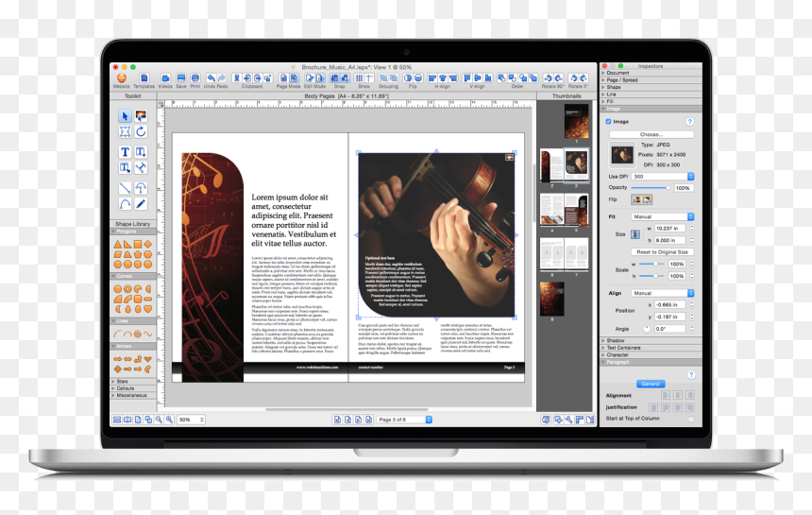Select the General tab in Paragraph inspector
The width and height of the screenshot is (812, 515).
point(651,384)
